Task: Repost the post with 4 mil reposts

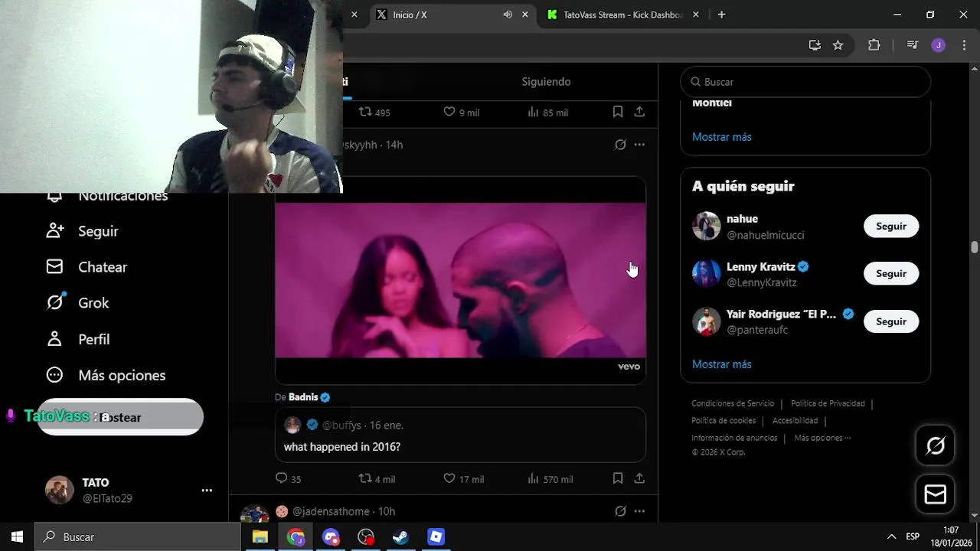Action: click(x=377, y=479)
